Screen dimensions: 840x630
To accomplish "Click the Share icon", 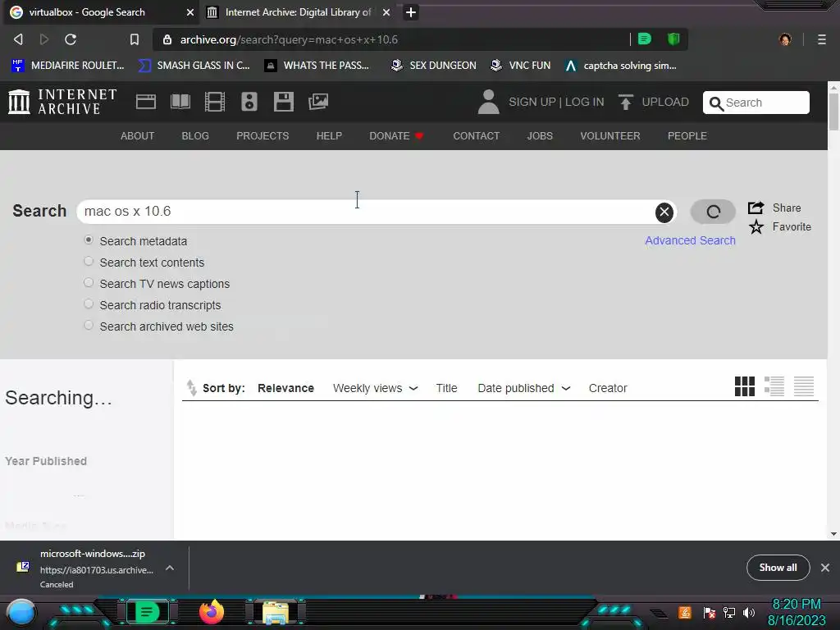I will pos(756,208).
